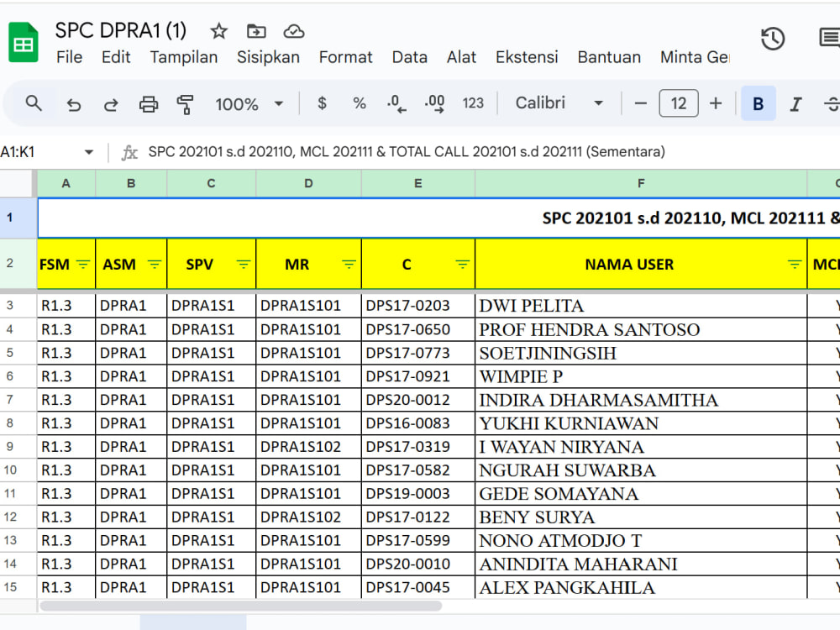Open the File menu
The image size is (840, 630).
69,57
